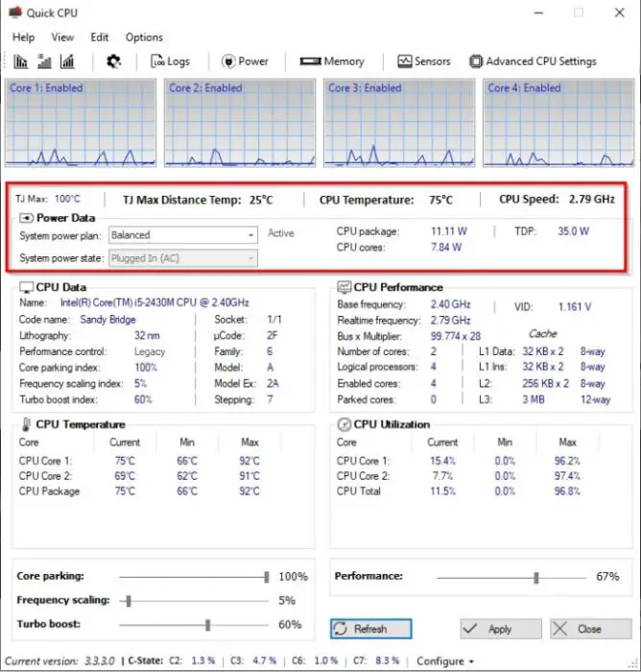Viewport: 641px width, 672px height.
Task: Click the Frequency scaling slider handle
Action: (x=129, y=601)
